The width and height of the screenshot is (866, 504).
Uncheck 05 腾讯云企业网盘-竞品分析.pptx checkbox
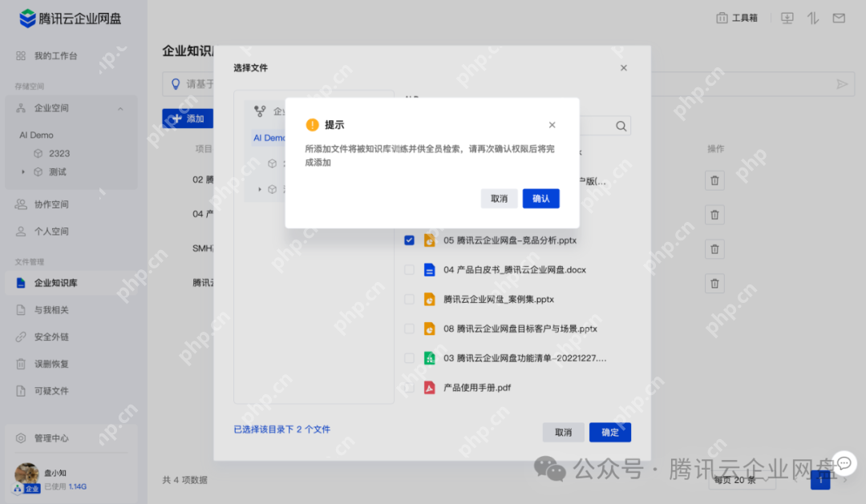point(409,240)
